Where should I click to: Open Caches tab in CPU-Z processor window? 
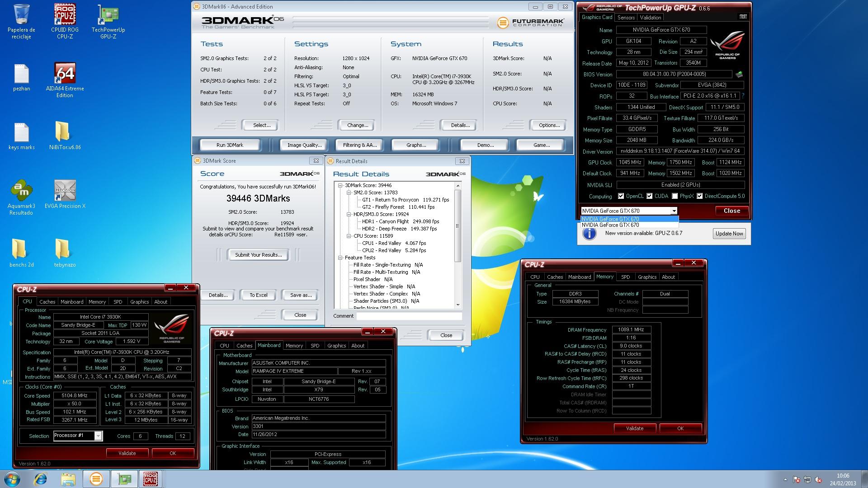click(47, 302)
